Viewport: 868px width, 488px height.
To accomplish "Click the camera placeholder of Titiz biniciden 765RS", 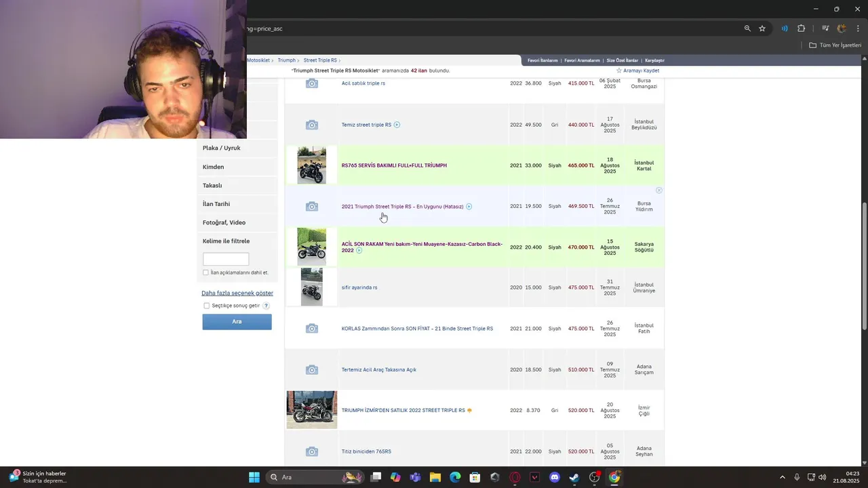I will pyautogui.click(x=311, y=451).
